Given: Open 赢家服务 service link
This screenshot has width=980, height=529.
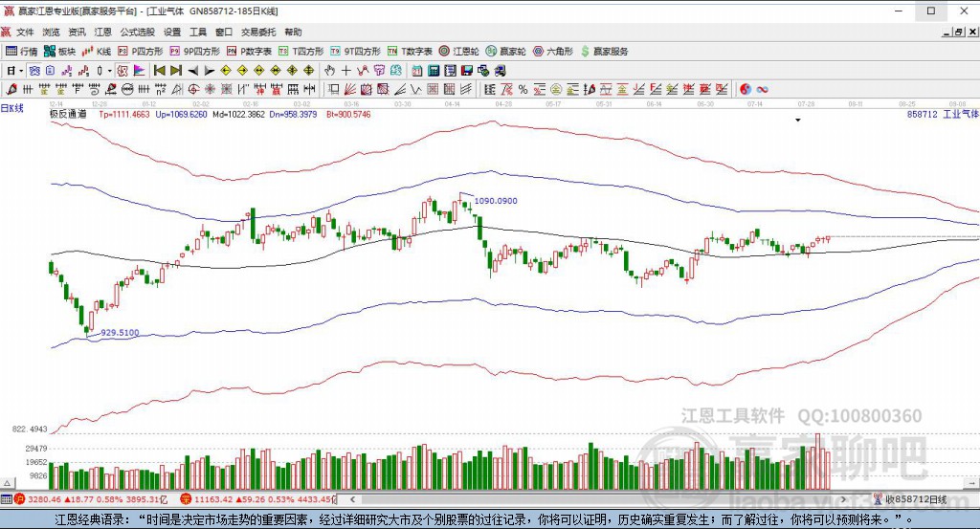Looking at the screenshot, I should [x=604, y=52].
